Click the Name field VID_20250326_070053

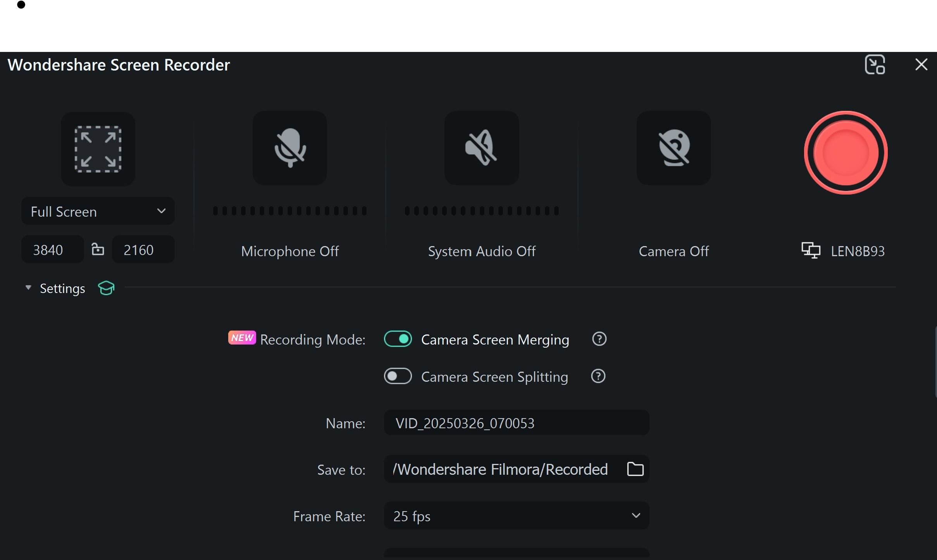516,423
